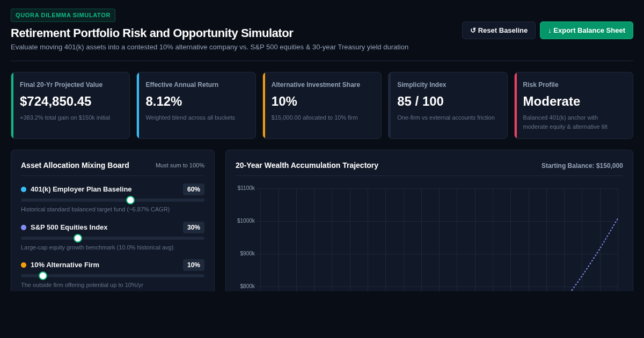644x338 pixels.
Task: Open the Simplicity Index card
Action: 448,106
